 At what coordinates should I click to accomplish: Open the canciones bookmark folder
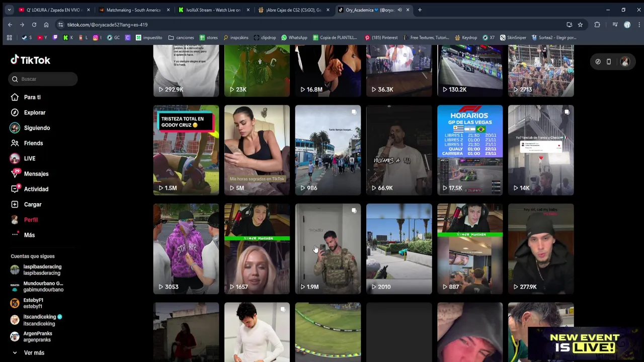pyautogui.click(x=181, y=38)
